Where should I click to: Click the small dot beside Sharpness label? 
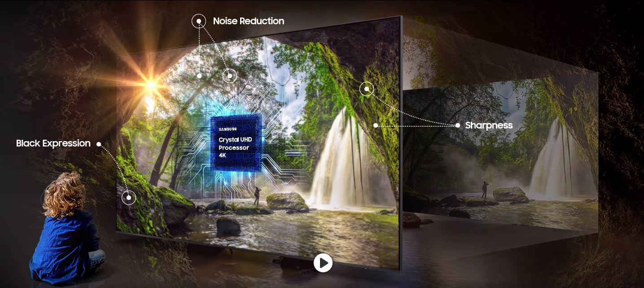(458, 126)
